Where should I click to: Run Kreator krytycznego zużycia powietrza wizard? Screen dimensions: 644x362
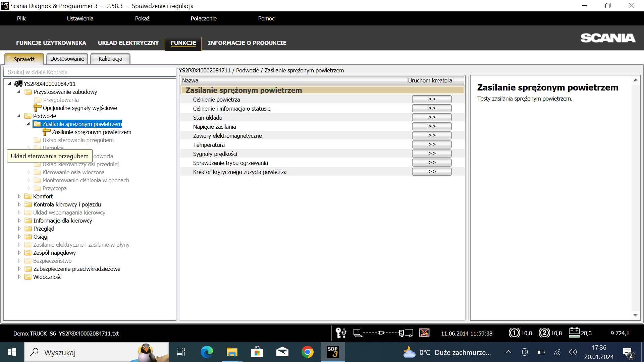[432, 172]
